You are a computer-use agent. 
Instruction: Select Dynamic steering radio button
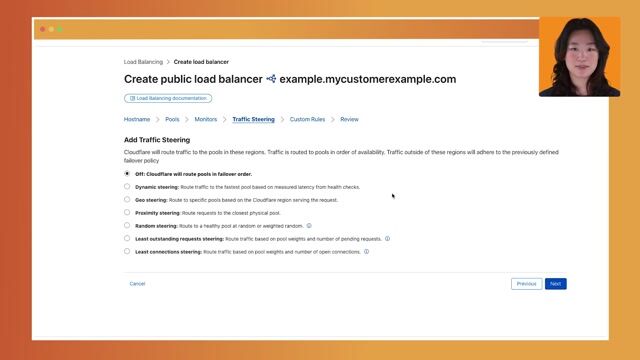pyautogui.click(x=127, y=187)
